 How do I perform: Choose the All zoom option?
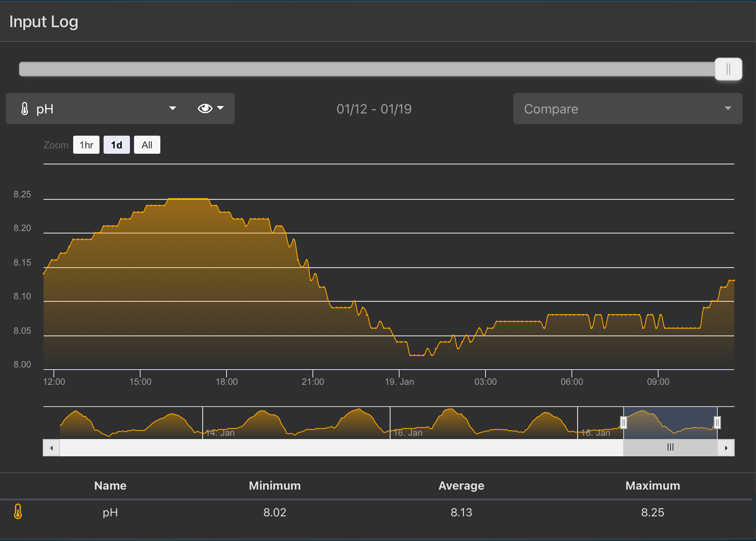click(x=147, y=145)
